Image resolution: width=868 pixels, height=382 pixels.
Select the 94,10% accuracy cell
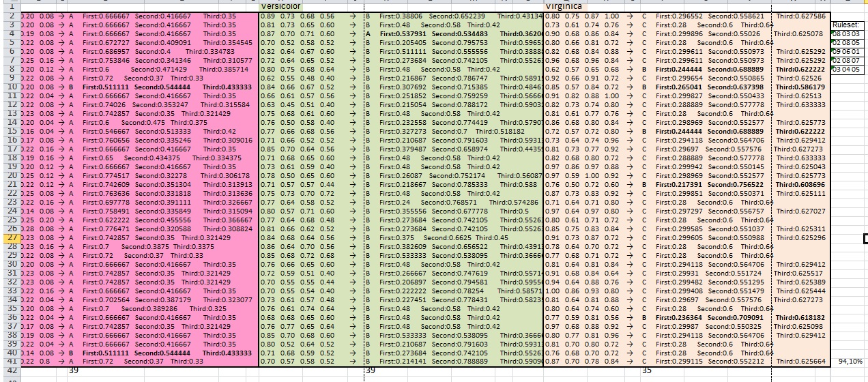tap(850, 362)
